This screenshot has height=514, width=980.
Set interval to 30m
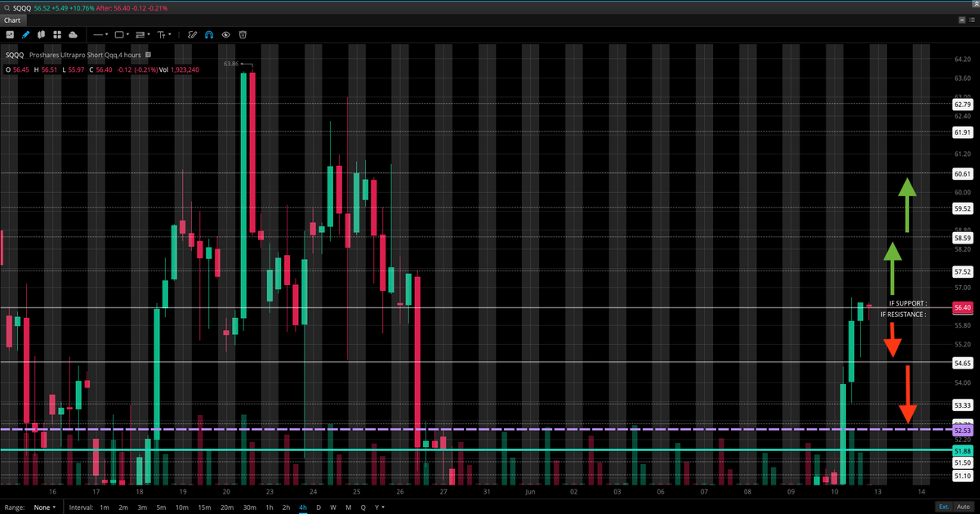[x=249, y=507]
